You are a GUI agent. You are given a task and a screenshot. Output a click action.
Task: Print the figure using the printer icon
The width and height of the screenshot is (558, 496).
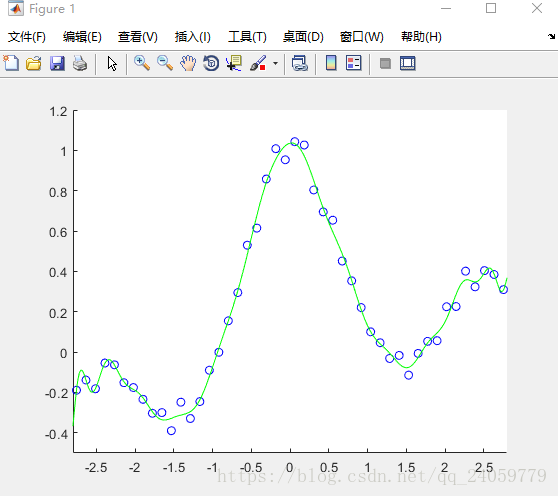(x=80, y=64)
